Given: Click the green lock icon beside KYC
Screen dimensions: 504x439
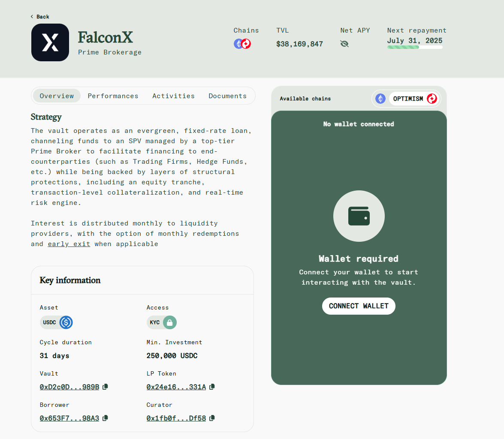Looking at the screenshot, I should point(170,322).
